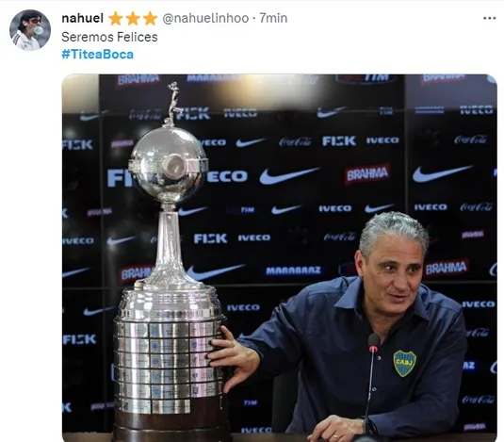Screen dimensions: 504x442
Task: Open the @nahuelinhoo handle link
Action: (205, 18)
